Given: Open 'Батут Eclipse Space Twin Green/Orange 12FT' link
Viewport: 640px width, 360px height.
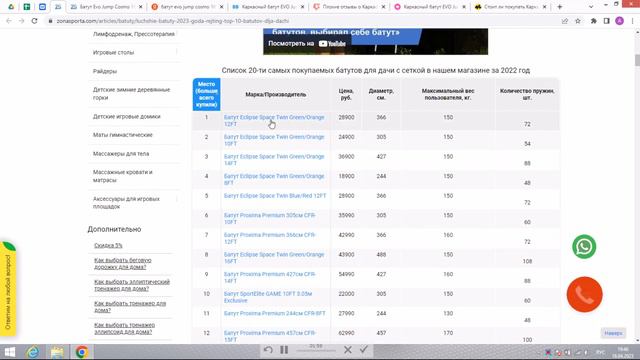Looking at the screenshot, I should (x=274, y=120).
